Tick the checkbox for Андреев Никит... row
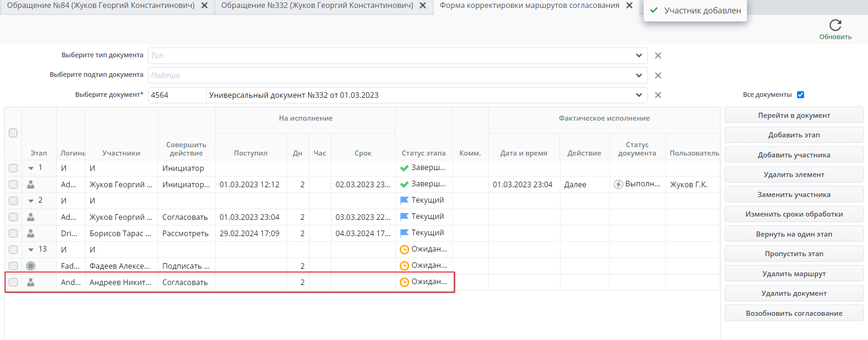This screenshot has width=868, height=340. (13, 282)
